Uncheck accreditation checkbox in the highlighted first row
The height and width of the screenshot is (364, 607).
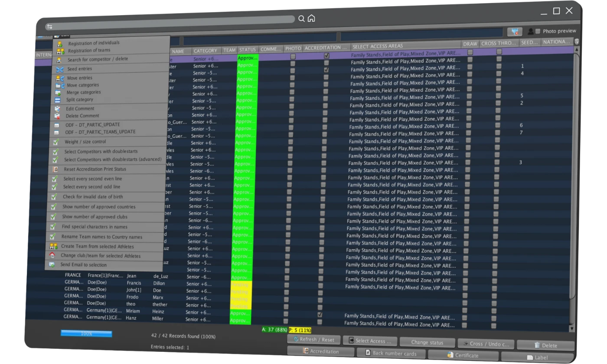point(327,56)
